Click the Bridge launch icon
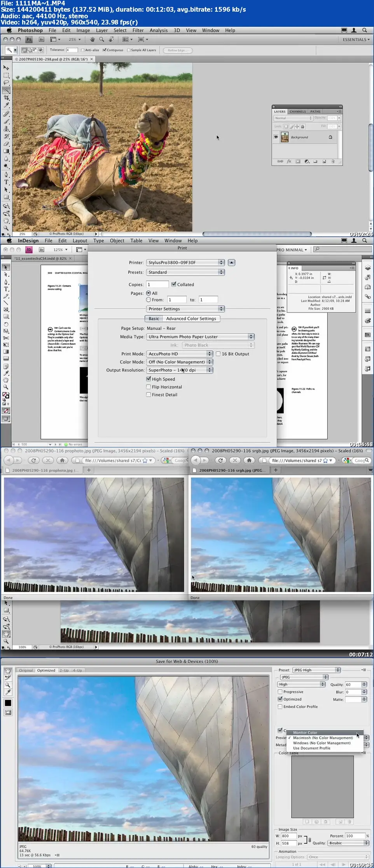This screenshot has height=868, width=374. (42, 39)
